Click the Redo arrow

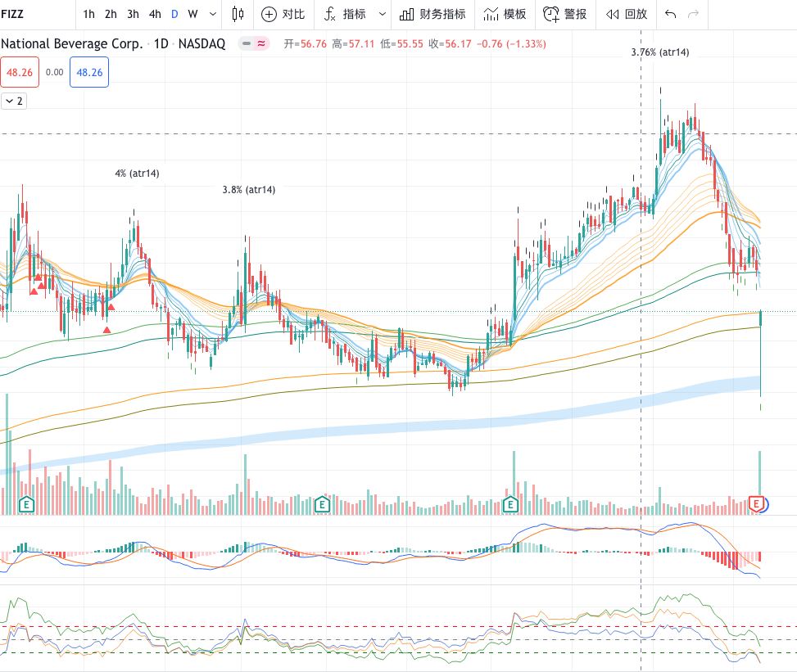coord(694,14)
